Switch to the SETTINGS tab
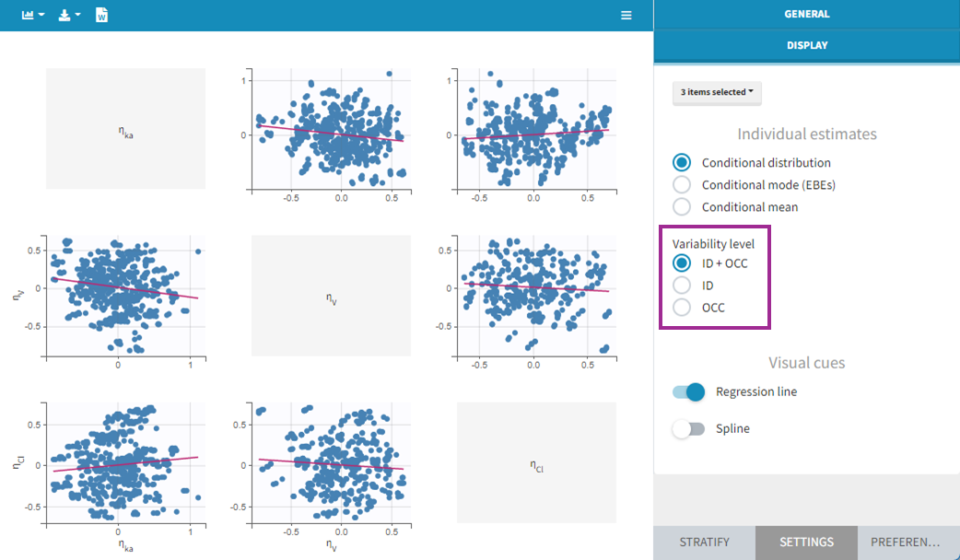The width and height of the screenshot is (960, 560). [x=806, y=542]
